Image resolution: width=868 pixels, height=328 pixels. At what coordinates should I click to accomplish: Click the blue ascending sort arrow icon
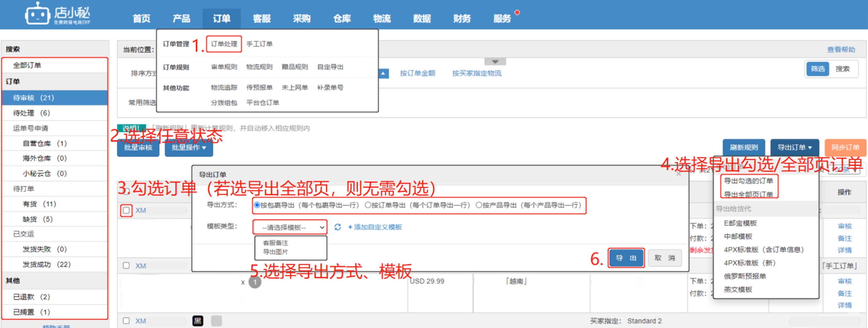[383, 73]
